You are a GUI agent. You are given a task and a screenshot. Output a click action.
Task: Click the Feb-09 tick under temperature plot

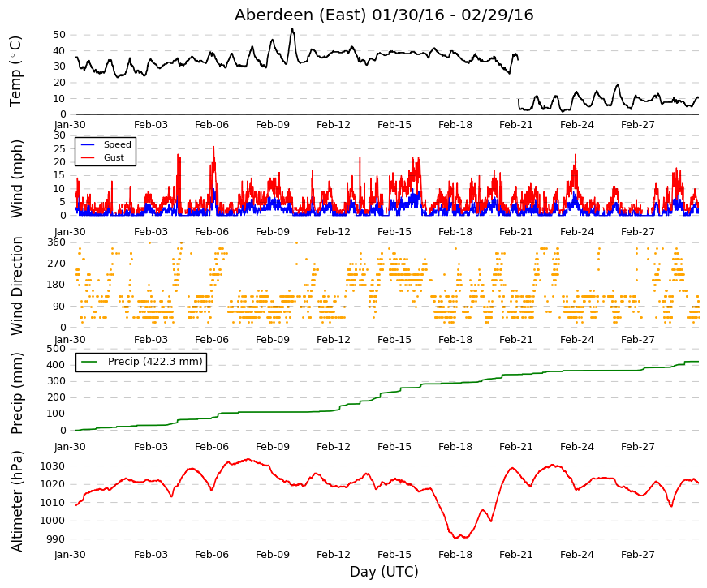click(273, 125)
